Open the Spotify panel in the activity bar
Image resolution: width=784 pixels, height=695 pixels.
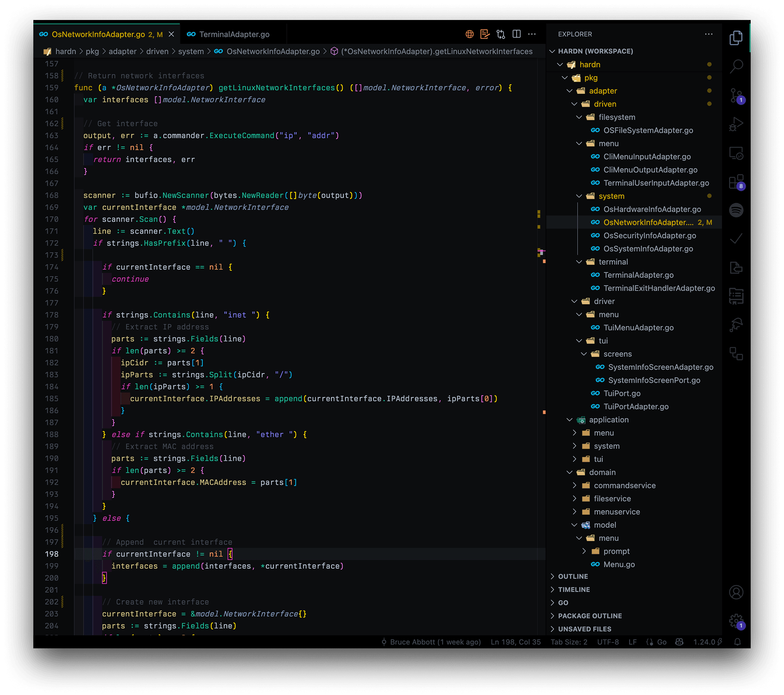point(737,210)
